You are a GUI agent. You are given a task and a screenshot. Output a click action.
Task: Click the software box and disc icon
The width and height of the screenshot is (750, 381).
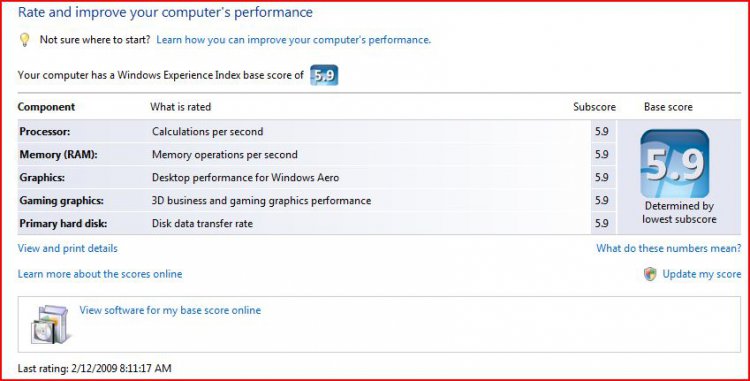pyautogui.click(x=50, y=325)
